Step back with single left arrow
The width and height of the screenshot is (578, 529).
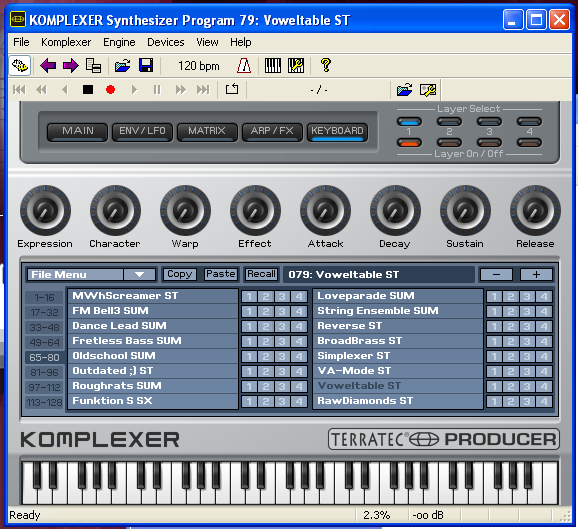[x=65, y=90]
